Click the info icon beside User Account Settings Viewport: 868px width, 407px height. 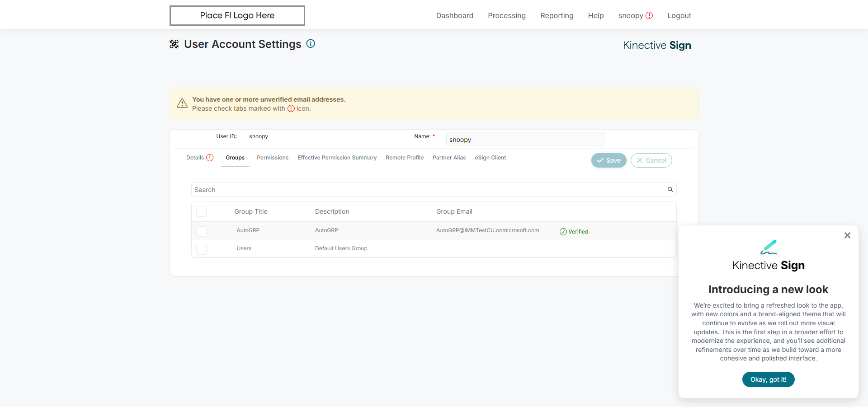point(311,44)
